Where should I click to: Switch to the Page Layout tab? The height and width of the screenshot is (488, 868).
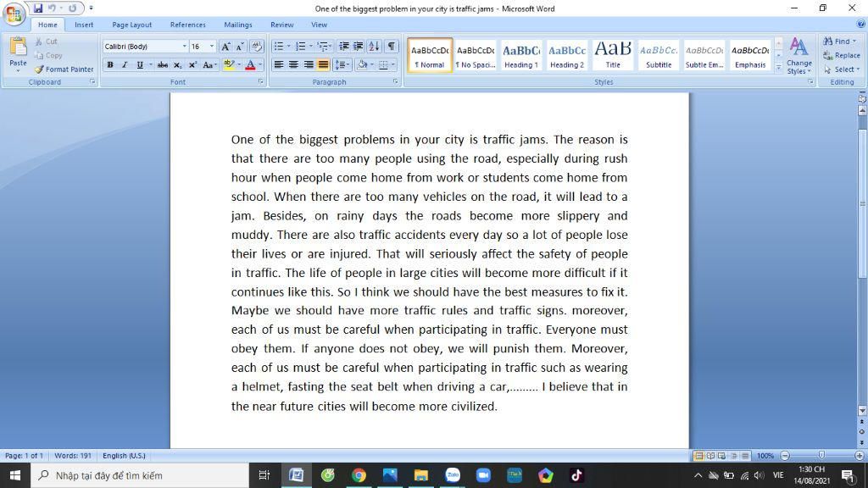click(x=131, y=25)
